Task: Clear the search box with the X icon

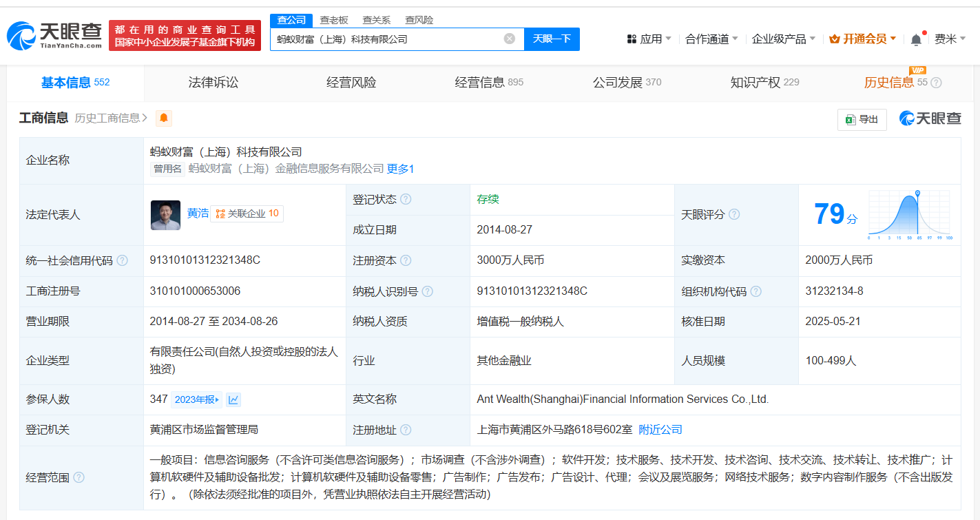Action: pos(510,39)
